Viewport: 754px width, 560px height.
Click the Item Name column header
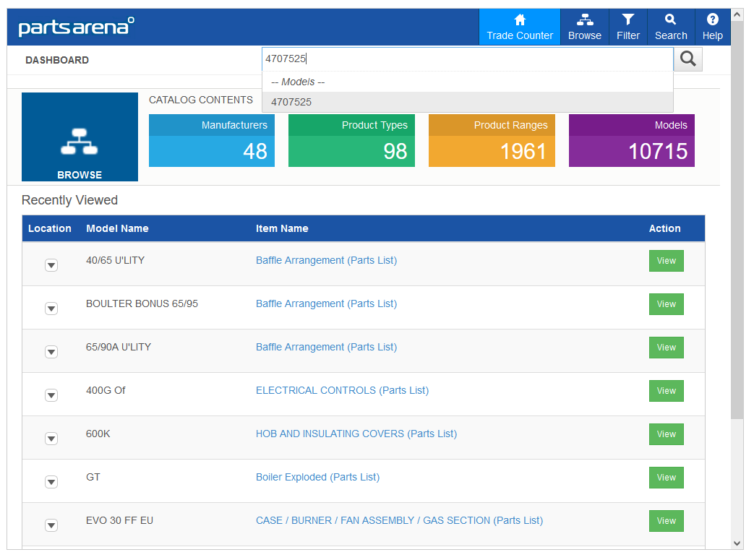click(282, 228)
